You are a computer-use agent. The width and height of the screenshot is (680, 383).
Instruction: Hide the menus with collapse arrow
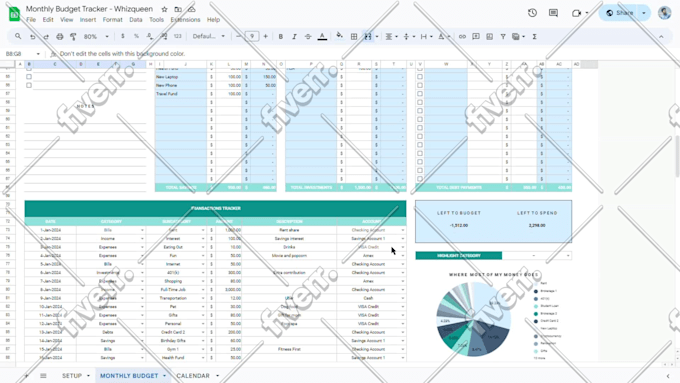pyautogui.click(x=661, y=37)
